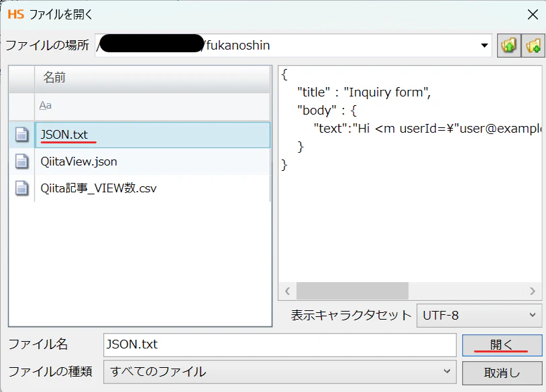Click the "title" : "Inquiry form" preview line
This screenshot has width=546, height=392.
(x=364, y=92)
